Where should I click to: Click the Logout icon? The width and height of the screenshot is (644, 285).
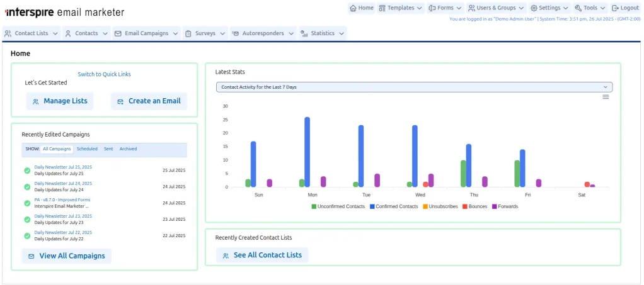tap(615, 8)
